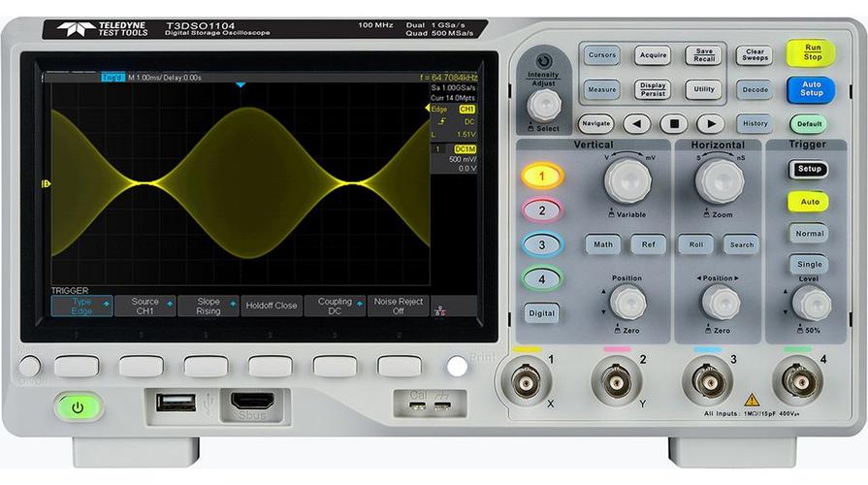Screen dimensions: 868x485
Task: Click the navigate right arrow button
Action: pyautogui.click(x=710, y=124)
